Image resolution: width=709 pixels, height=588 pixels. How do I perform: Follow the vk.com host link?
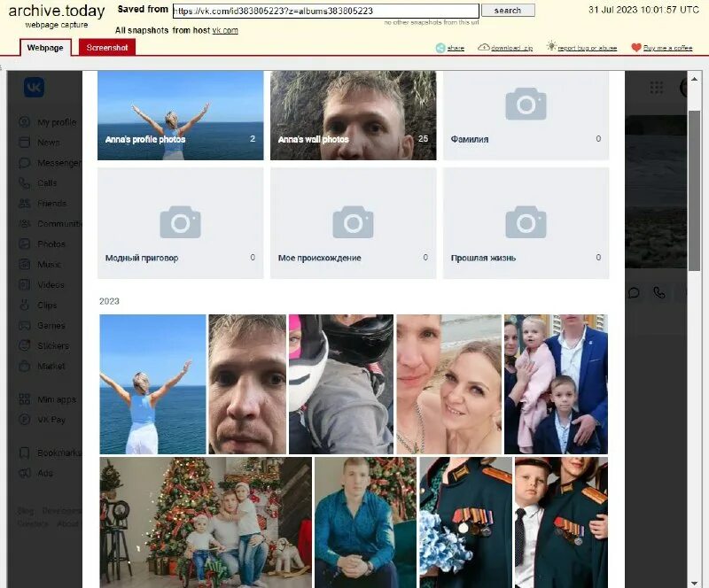click(x=225, y=30)
